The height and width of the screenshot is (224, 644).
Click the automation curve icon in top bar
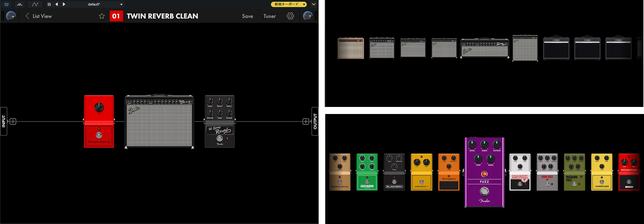[35, 4]
